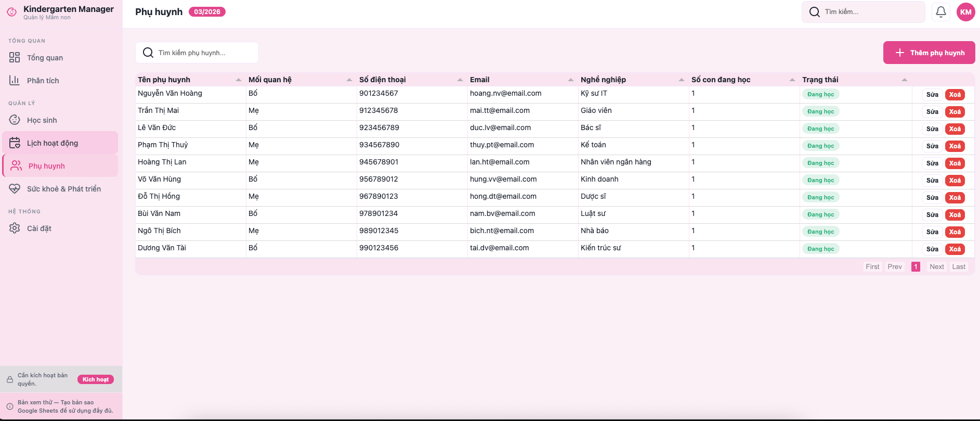The width and height of the screenshot is (980, 421).
Task: Sort by Số điện thoại column arrow
Action: point(460,80)
